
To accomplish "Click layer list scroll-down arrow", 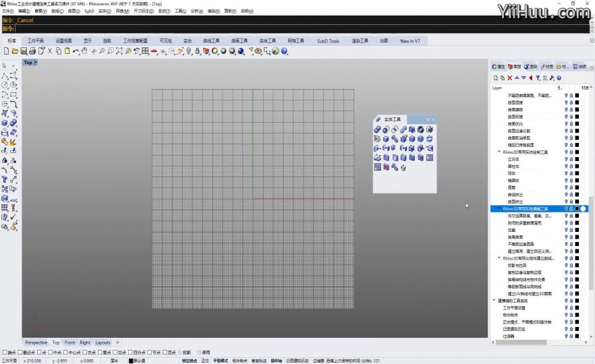I will pos(591,336).
